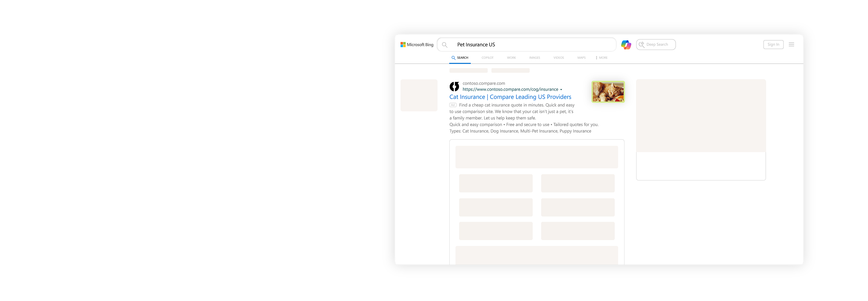Image resolution: width=868 pixels, height=301 pixels.
Task: Expand the MORE tabs menu
Action: click(x=602, y=57)
